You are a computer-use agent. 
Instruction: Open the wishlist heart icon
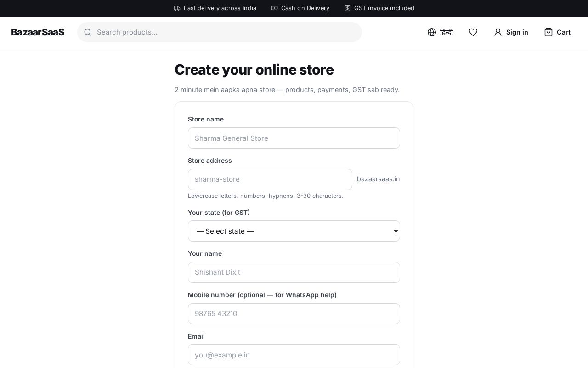(473, 32)
